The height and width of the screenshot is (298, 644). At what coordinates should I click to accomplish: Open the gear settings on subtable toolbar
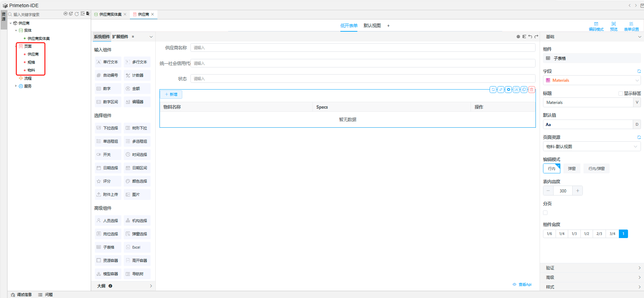(x=508, y=90)
